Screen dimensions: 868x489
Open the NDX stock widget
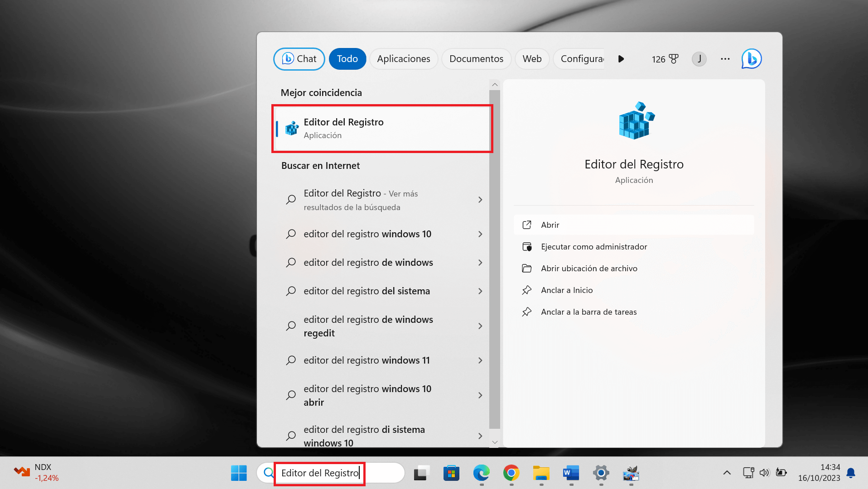tap(36, 473)
